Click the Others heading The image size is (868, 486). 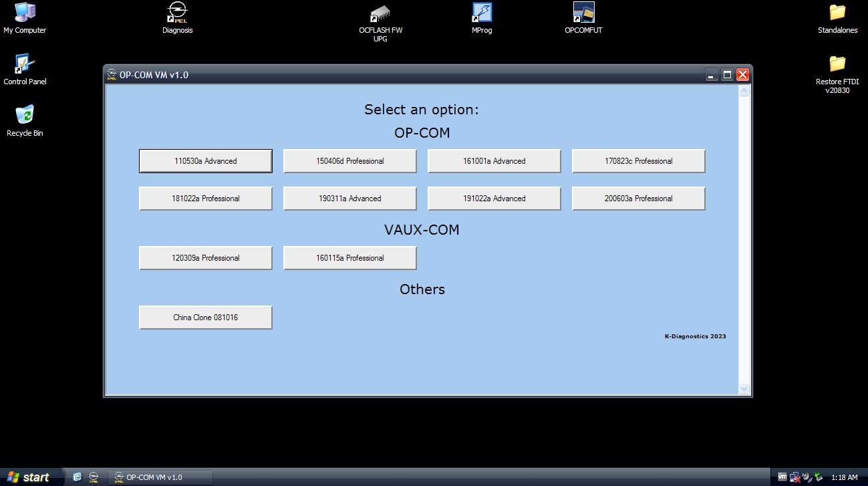422,289
